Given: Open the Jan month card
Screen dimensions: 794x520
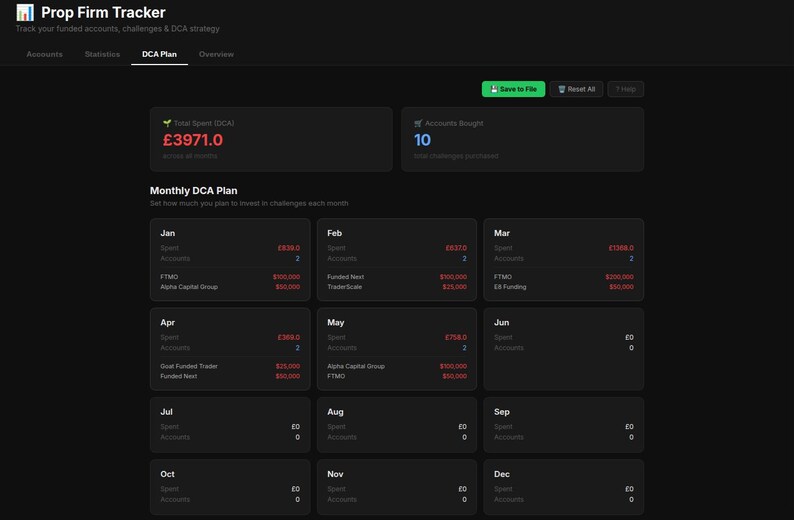Looking at the screenshot, I should coord(230,260).
